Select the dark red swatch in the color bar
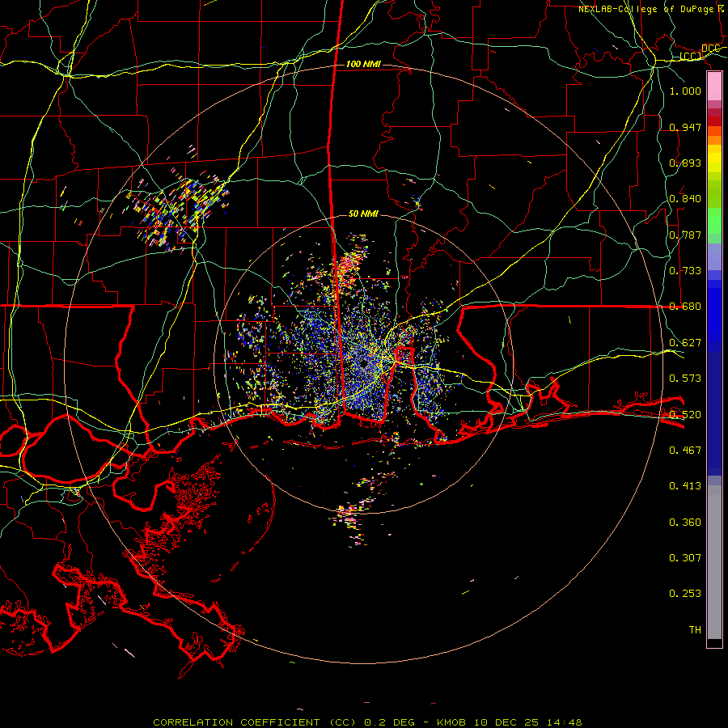This screenshot has height=728, width=728. click(714, 121)
